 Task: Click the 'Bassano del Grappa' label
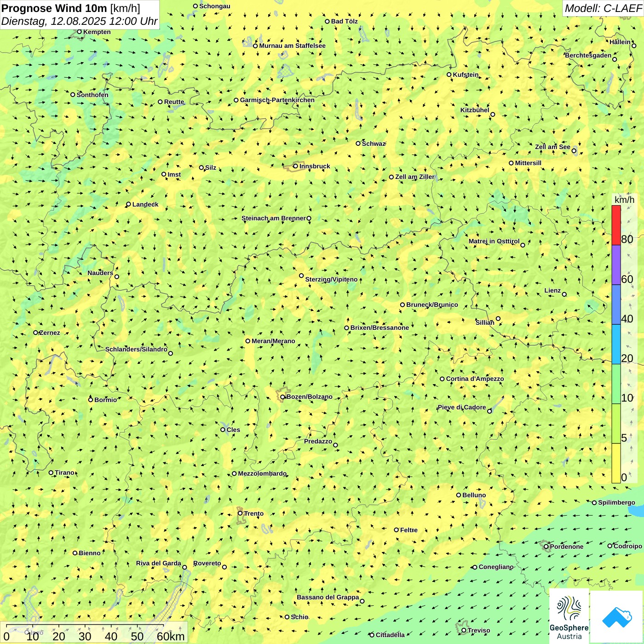click(x=328, y=597)
